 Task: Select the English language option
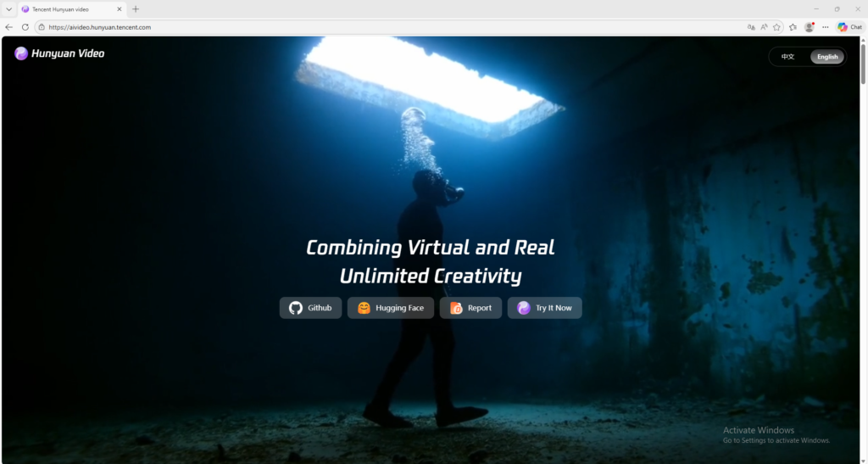827,57
